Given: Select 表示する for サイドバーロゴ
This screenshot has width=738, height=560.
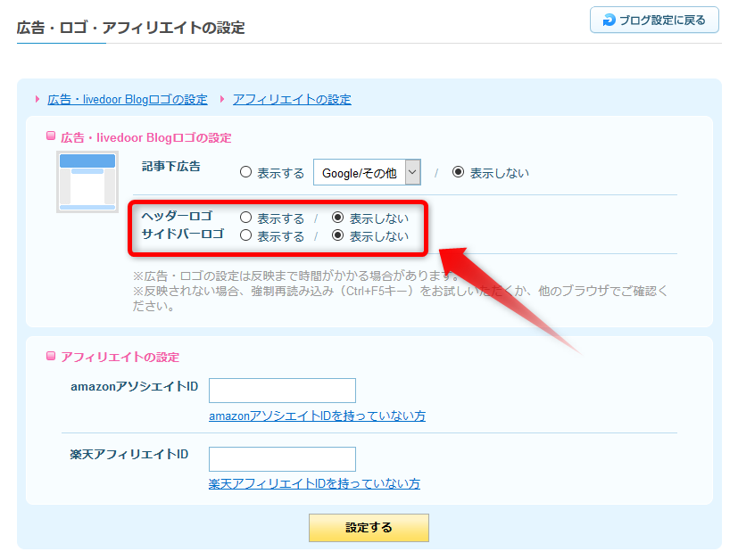Looking at the screenshot, I should [245, 235].
